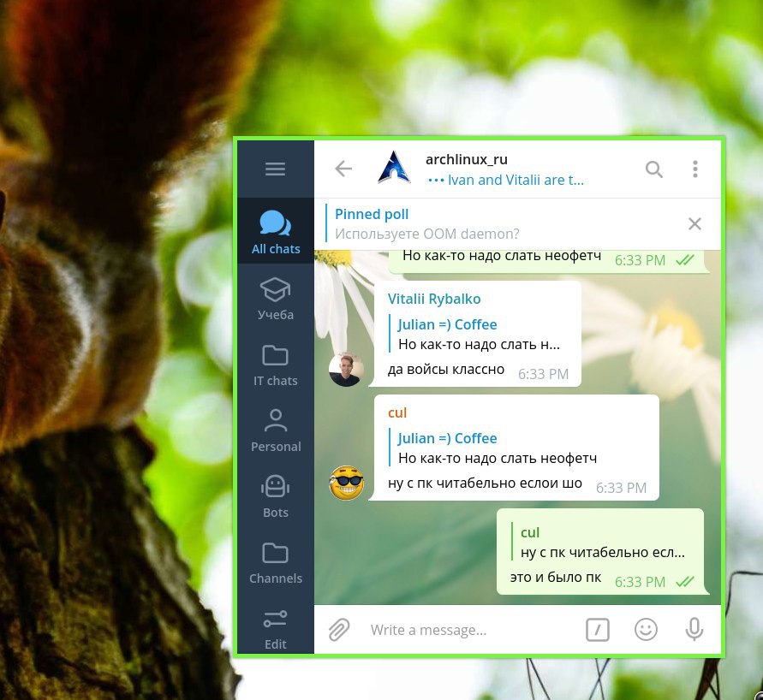View cul's sunglasses emoji avatar
The height and width of the screenshot is (700, 763).
click(347, 483)
